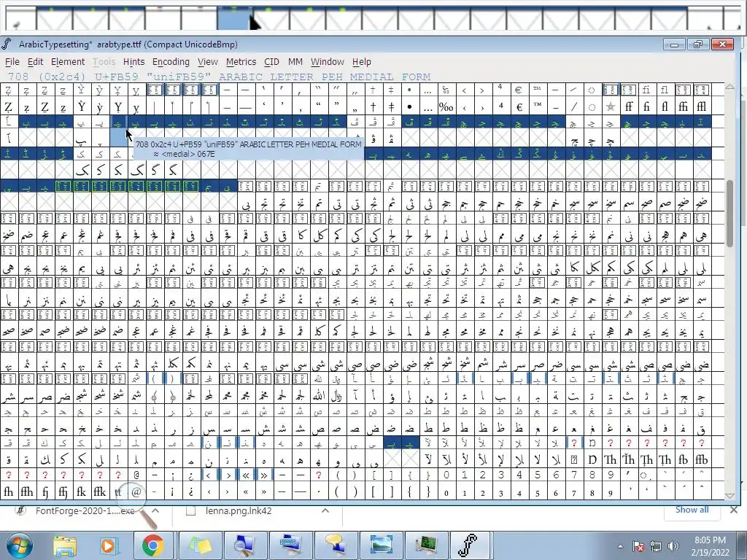
Task: Select the tt ligature glyph cell
Action: coord(117,491)
